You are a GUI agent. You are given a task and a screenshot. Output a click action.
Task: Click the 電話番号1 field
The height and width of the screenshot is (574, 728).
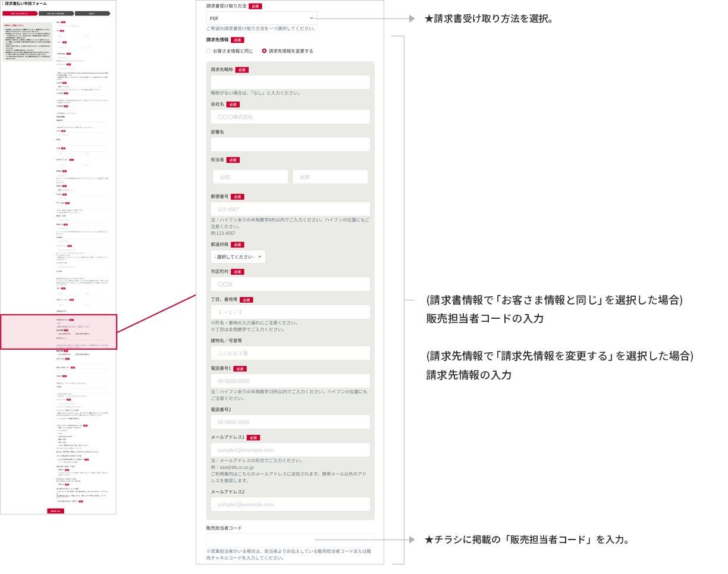pos(290,381)
